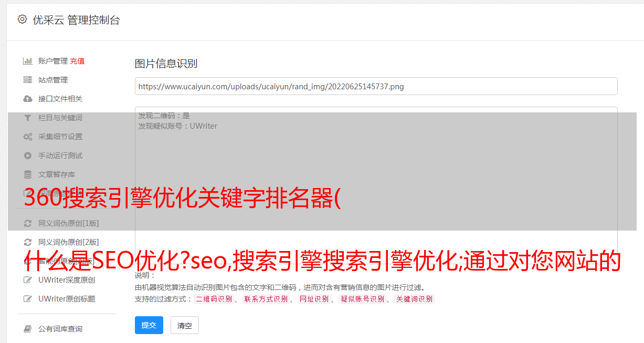Viewport: 644px width, 343px height.
Task: Click the book icon for 公有词库查询
Action: pos(28,329)
